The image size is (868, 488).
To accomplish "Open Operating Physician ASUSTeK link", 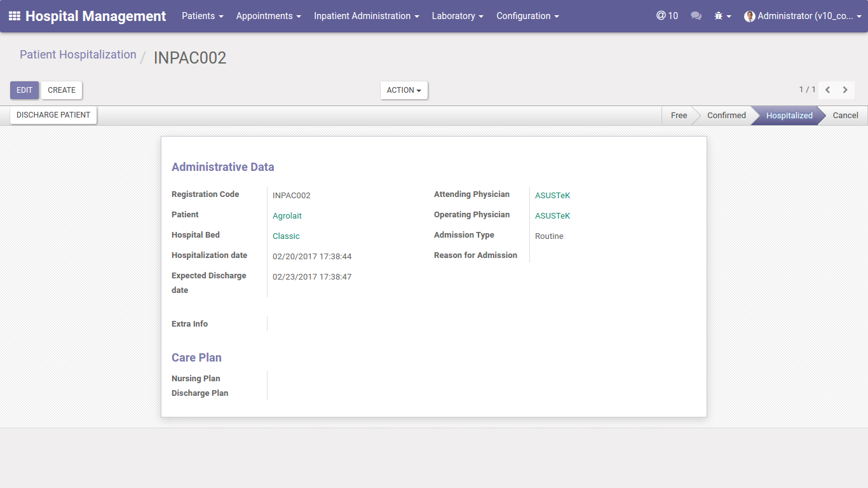I will click(553, 216).
